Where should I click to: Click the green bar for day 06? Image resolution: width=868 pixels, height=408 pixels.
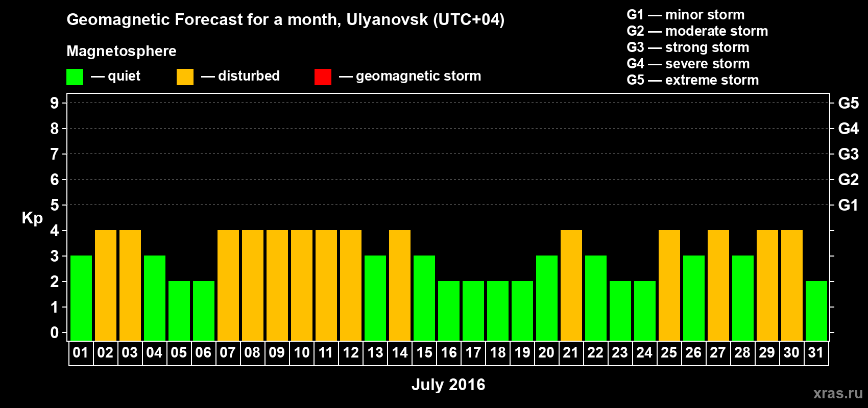point(204,311)
